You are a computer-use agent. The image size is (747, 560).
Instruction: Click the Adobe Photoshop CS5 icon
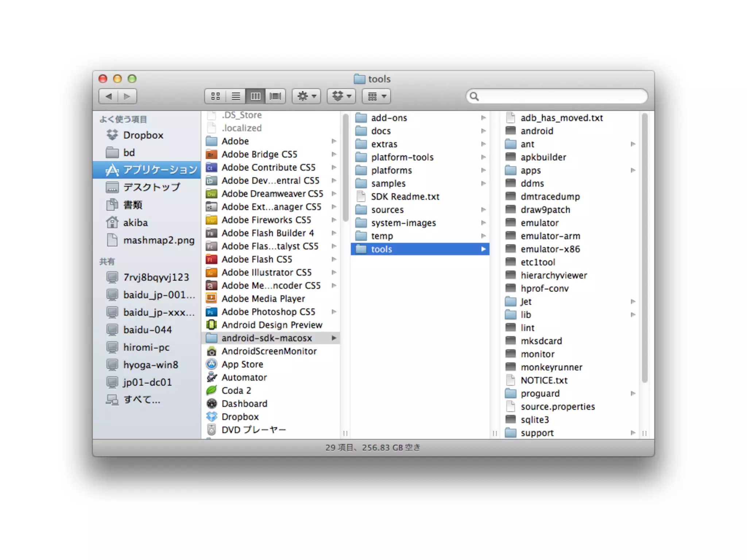point(212,312)
